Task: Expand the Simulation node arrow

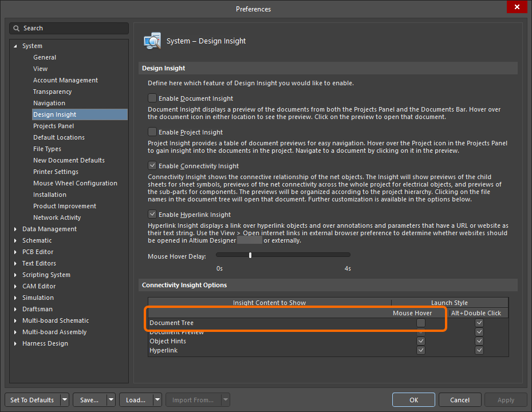Action: click(15, 298)
